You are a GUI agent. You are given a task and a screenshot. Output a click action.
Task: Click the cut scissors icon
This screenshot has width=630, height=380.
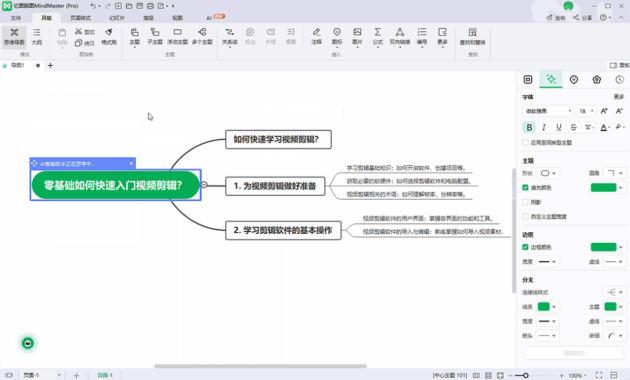click(x=79, y=31)
